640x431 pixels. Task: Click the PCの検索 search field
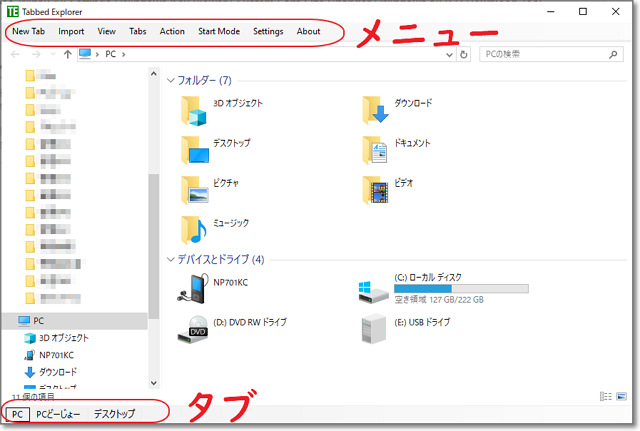[550, 54]
